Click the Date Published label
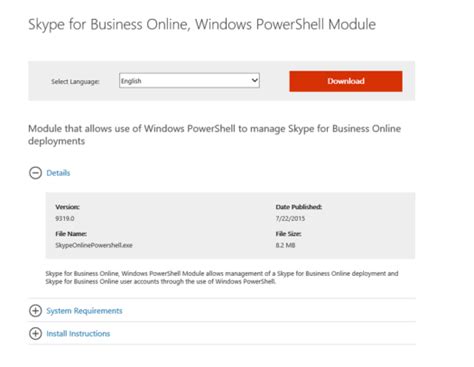Screen dimensions: 474x367 click(x=299, y=207)
